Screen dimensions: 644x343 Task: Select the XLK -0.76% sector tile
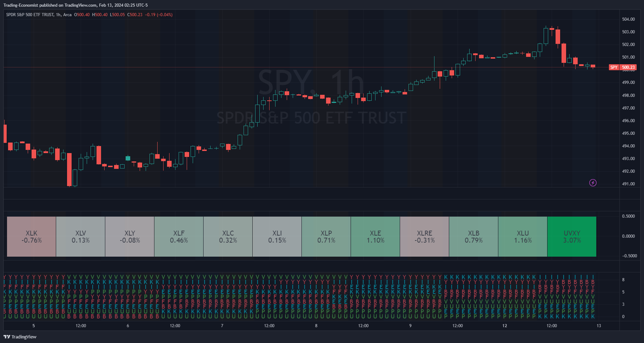pyautogui.click(x=32, y=237)
